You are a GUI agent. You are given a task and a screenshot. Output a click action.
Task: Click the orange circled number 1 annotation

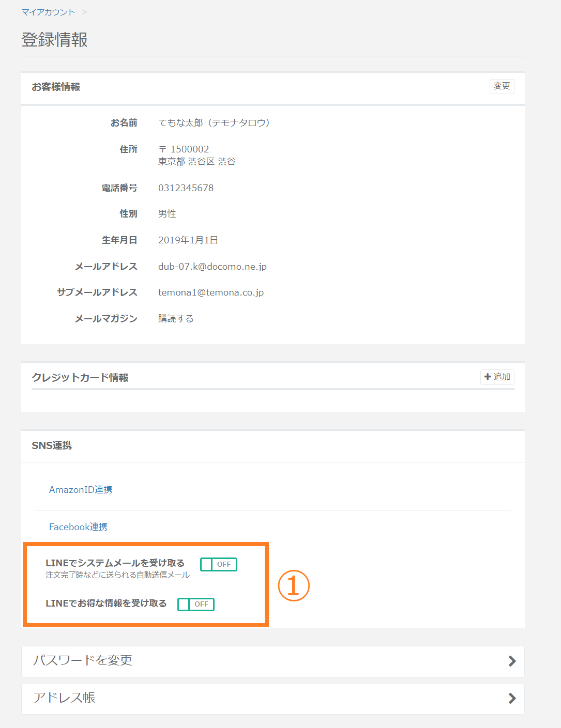[294, 586]
